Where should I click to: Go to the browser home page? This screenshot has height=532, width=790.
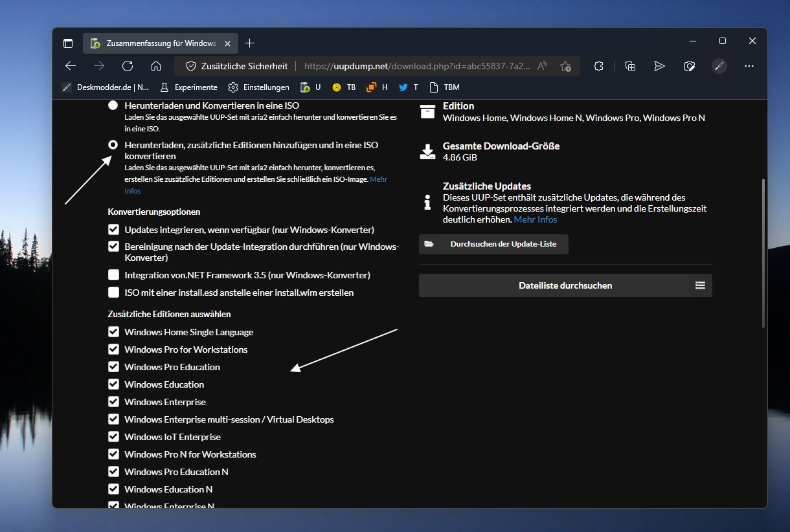coord(156,66)
